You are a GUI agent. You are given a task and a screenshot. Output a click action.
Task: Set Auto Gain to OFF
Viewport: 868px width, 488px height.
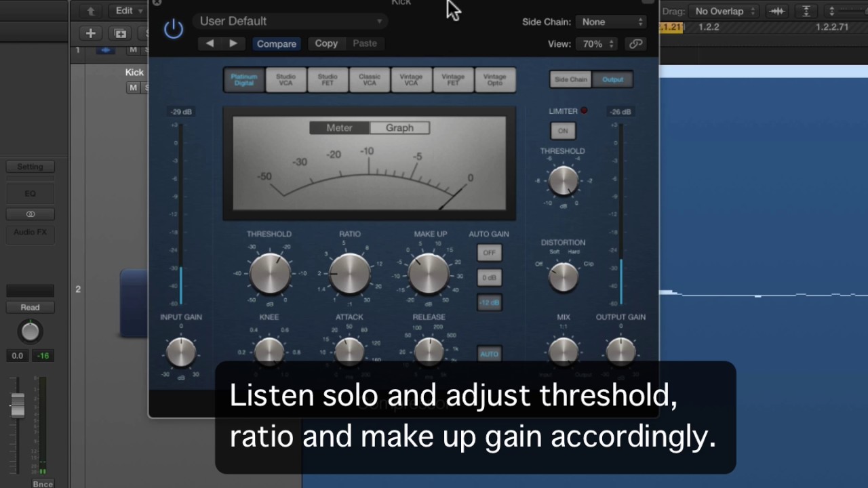coord(489,253)
